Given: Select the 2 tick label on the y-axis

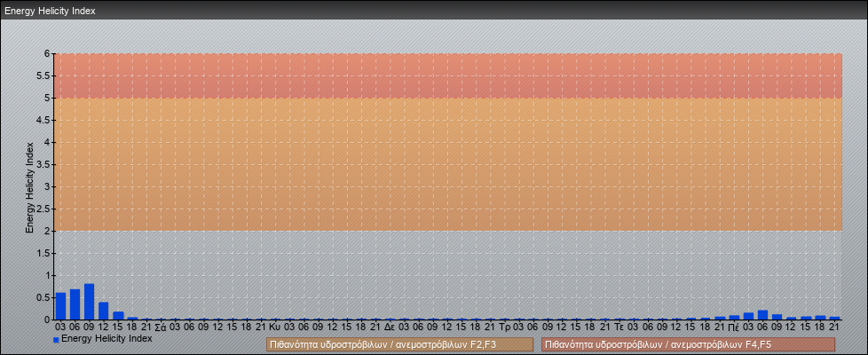Looking at the screenshot, I should pos(48,231).
